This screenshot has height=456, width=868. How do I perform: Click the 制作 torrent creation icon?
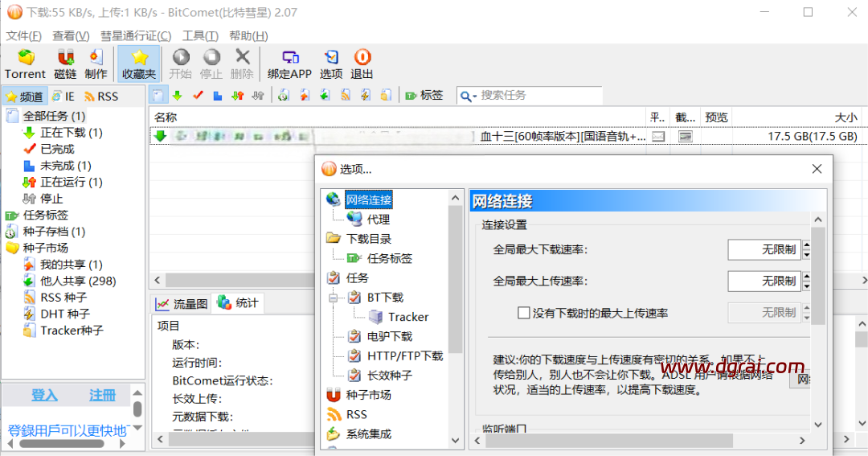pyautogui.click(x=96, y=64)
